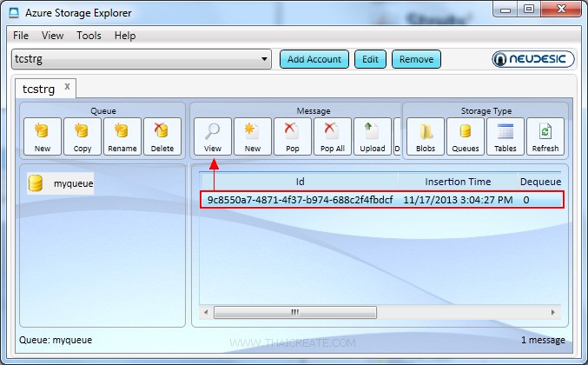
Task: Open the Tools menu
Action: [x=89, y=36]
